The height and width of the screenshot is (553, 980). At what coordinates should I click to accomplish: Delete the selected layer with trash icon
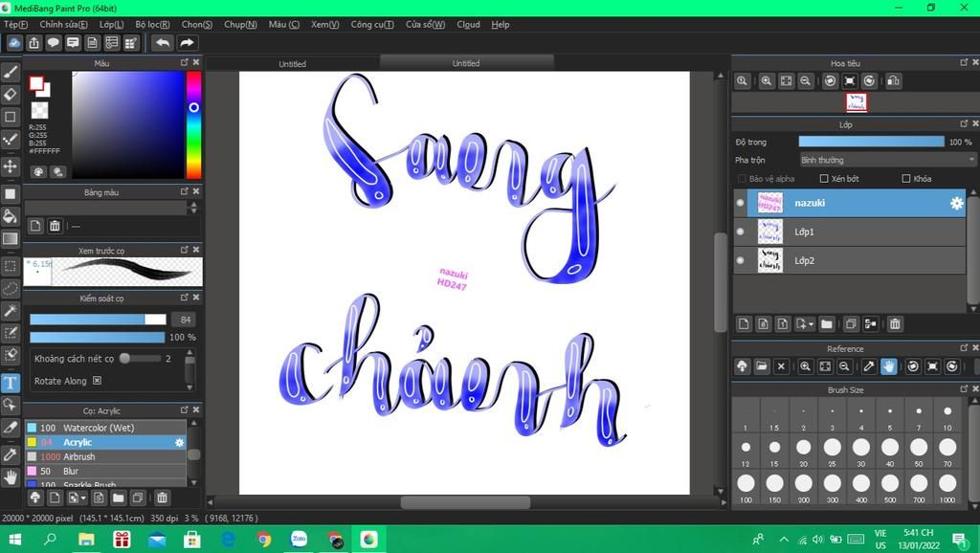(x=895, y=323)
